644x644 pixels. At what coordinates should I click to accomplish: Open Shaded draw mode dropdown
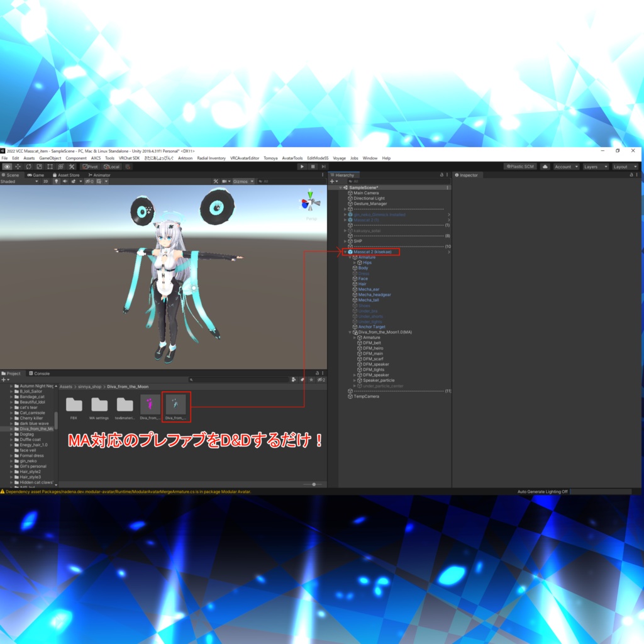tap(19, 181)
